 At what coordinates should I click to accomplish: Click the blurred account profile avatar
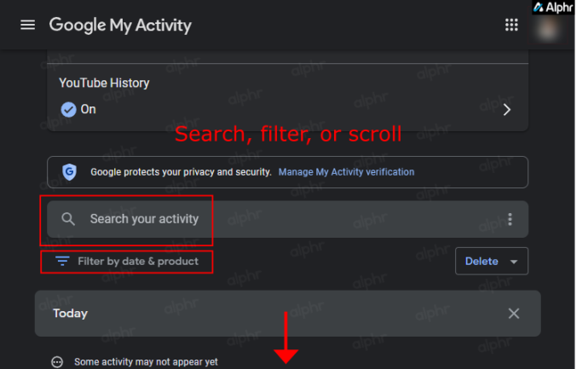coord(547,29)
